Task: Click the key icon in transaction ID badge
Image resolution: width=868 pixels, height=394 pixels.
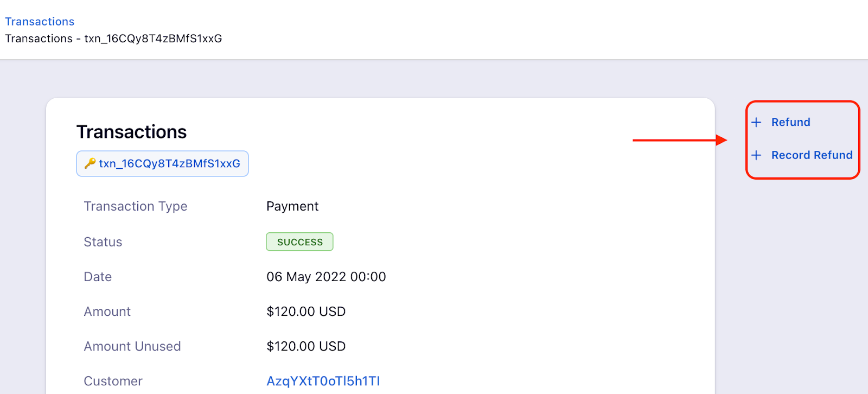Action: click(x=90, y=163)
